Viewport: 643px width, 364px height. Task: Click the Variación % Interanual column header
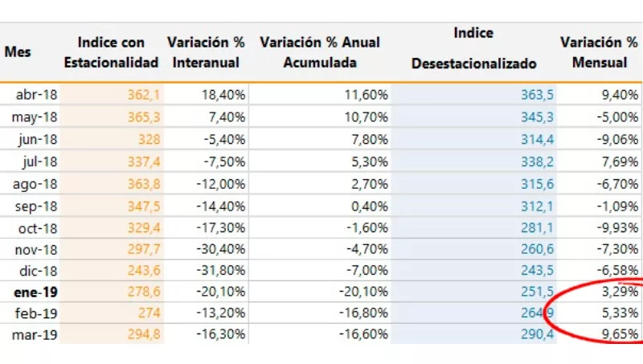click(207, 52)
